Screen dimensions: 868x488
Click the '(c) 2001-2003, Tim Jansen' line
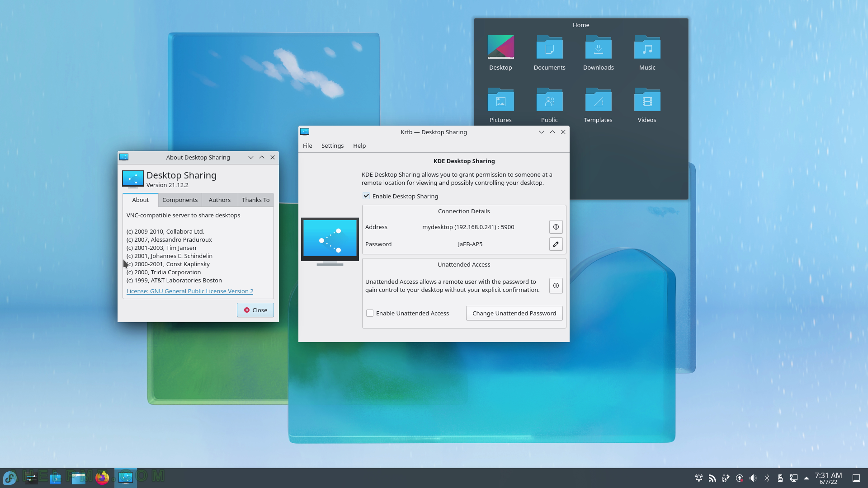[161, 248]
